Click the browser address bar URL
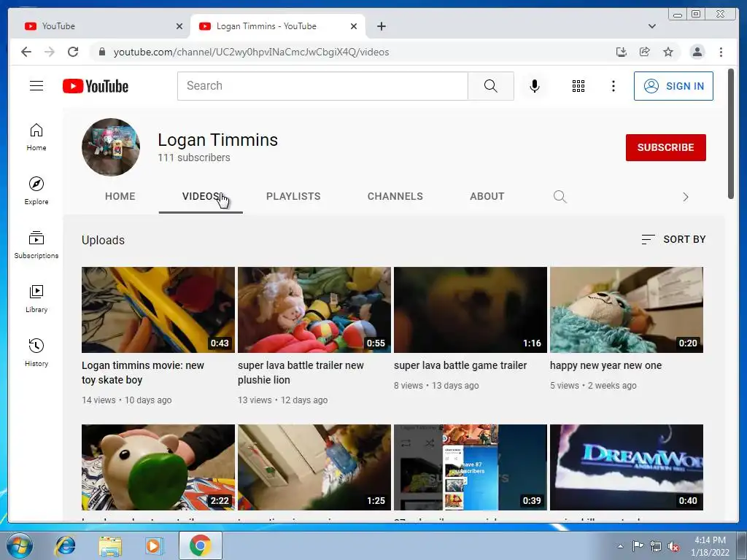Image resolution: width=747 pixels, height=560 pixels. click(251, 52)
